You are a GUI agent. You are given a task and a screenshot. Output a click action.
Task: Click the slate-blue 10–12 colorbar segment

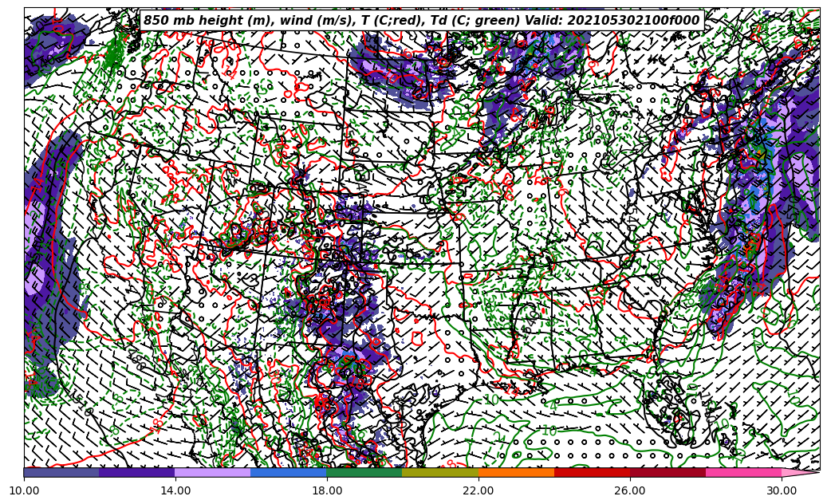(61, 472)
